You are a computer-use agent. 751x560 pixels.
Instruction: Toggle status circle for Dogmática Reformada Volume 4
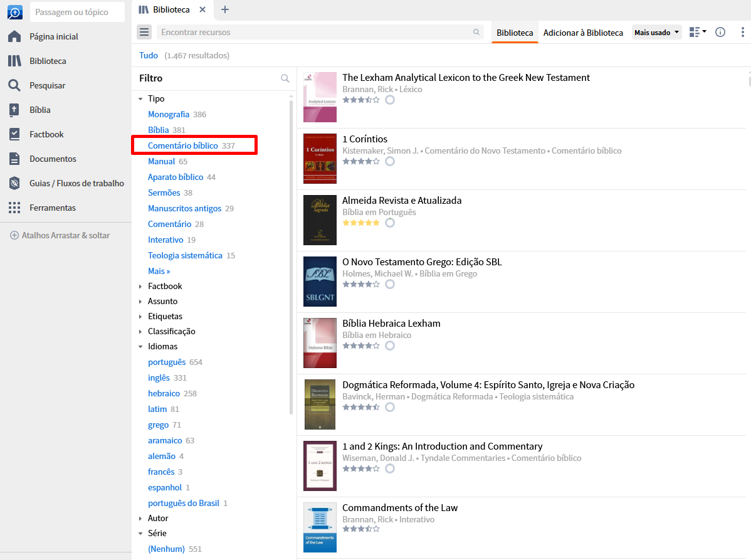pyautogui.click(x=390, y=407)
